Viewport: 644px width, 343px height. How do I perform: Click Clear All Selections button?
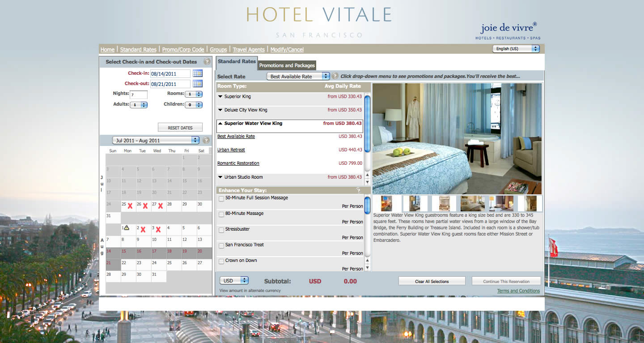[x=432, y=281]
